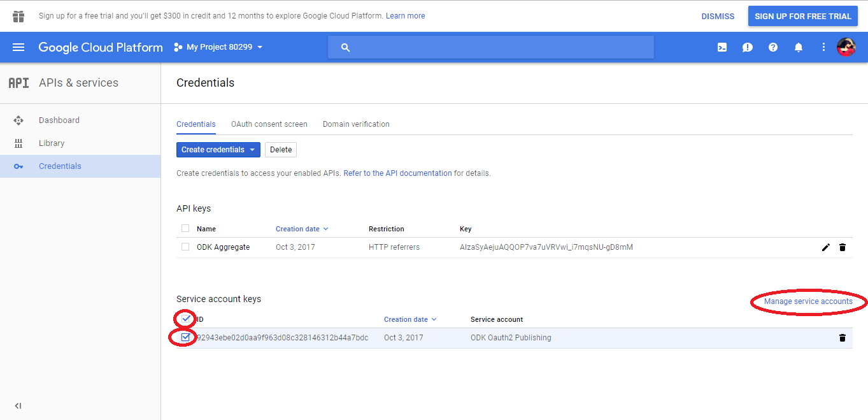Open the hamburger navigation menu

18,47
